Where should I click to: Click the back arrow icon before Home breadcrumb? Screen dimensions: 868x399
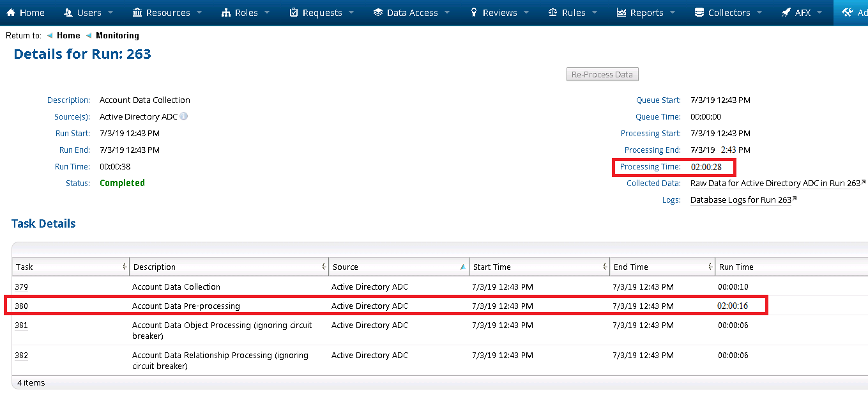click(x=50, y=36)
